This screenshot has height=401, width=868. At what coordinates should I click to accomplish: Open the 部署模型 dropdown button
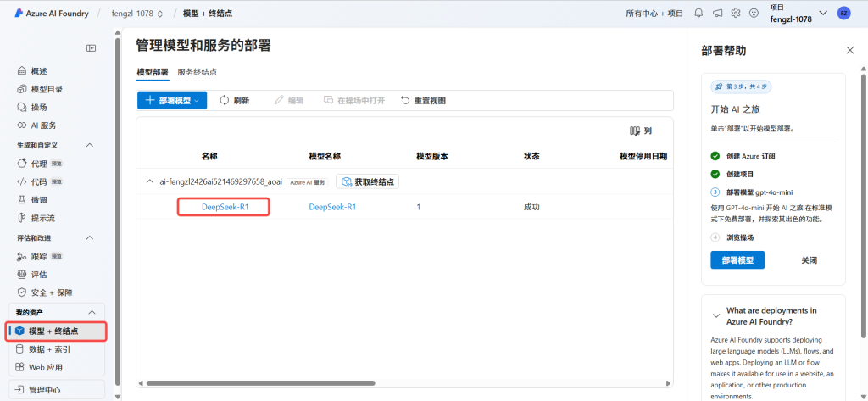pyautogui.click(x=172, y=100)
